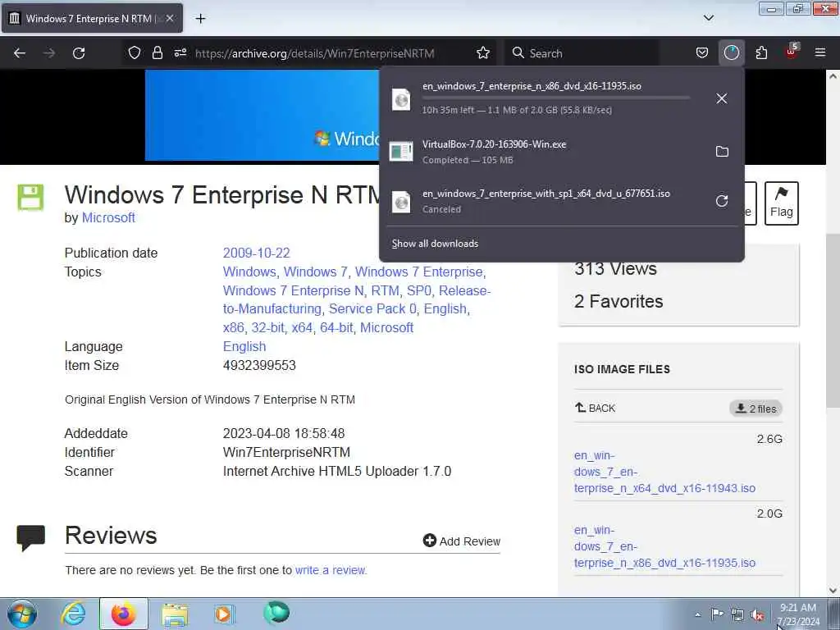Close the Windows 7 Enterprise N RTM tab

click(x=170, y=18)
